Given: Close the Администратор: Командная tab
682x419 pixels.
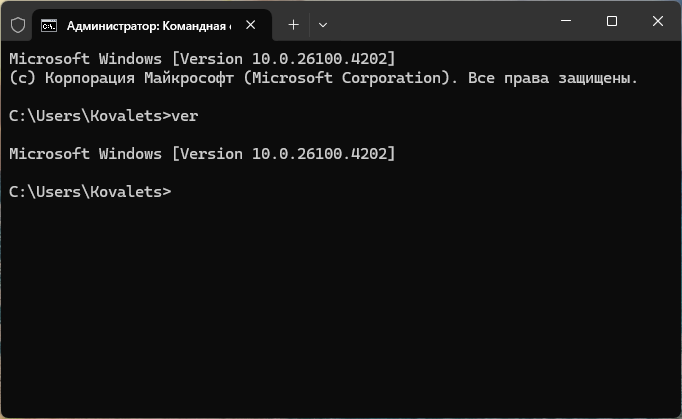Looking at the screenshot, I should 251,25.
